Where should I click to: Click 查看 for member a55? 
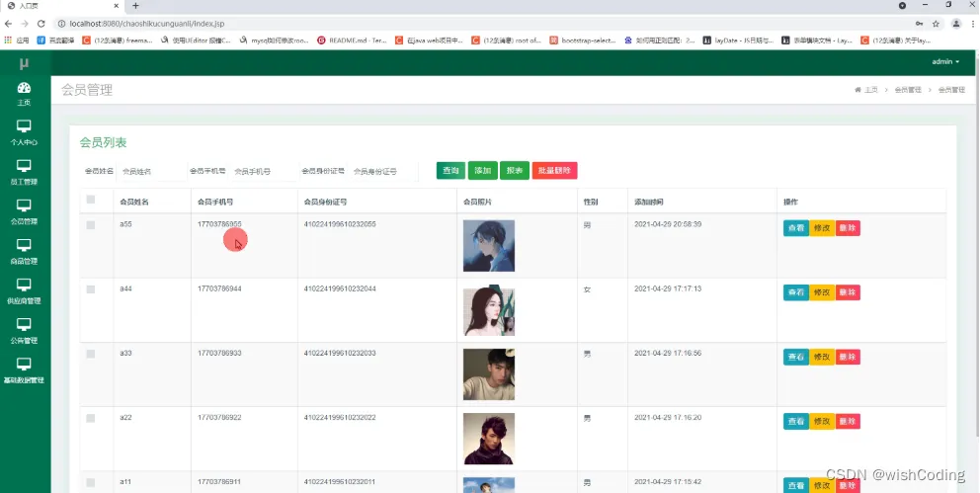pos(795,228)
